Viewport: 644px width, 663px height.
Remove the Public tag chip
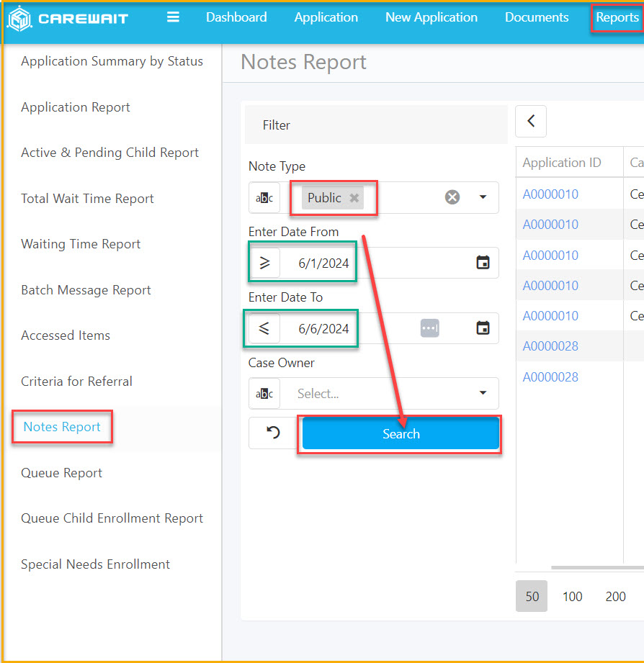click(354, 198)
